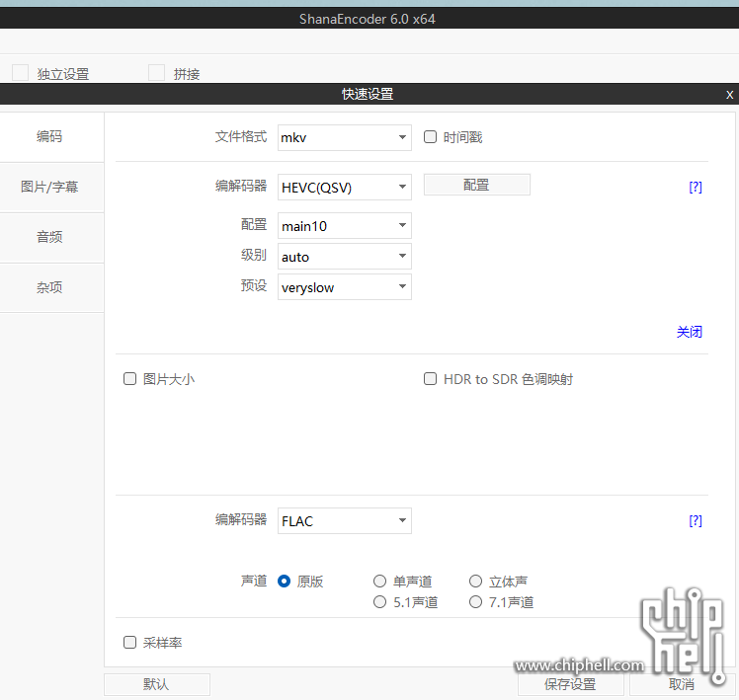The width and height of the screenshot is (739, 700).
Task: Open audio codec help [?] link
Action: click(696, 521)
